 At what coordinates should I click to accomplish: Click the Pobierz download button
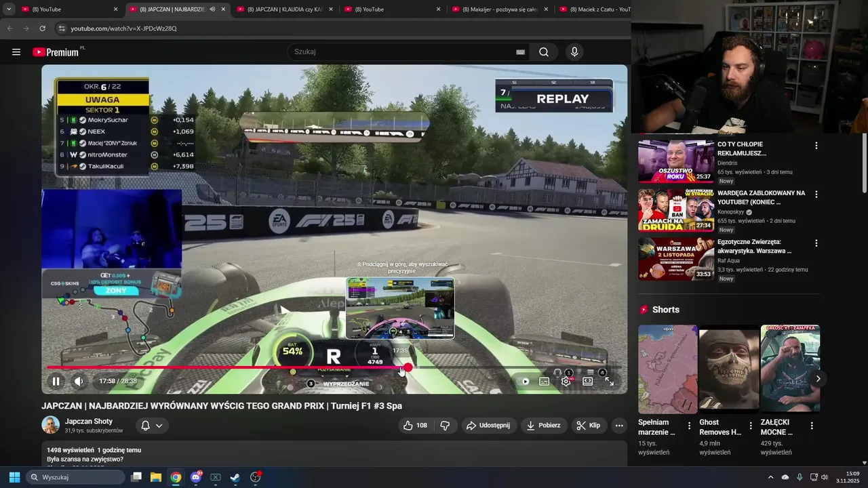[x=544, y=426]
